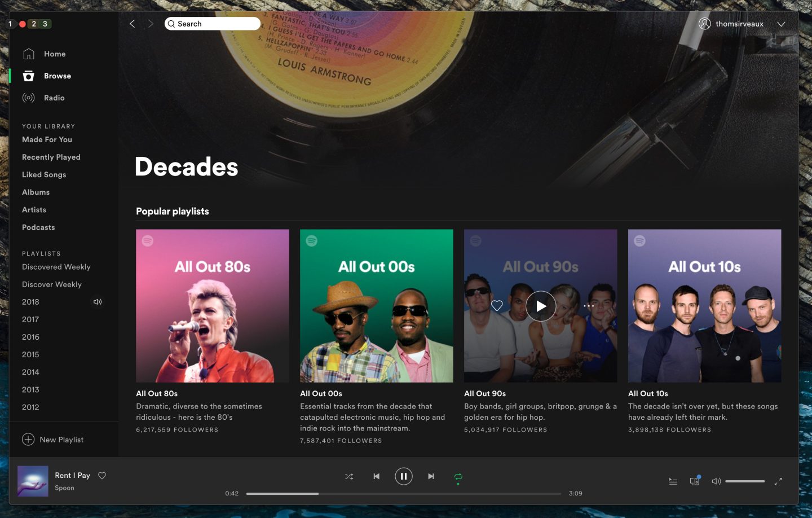Like the song Rent I Pay
This screenshot has height=518, width=812.
(x=102, y=476)
